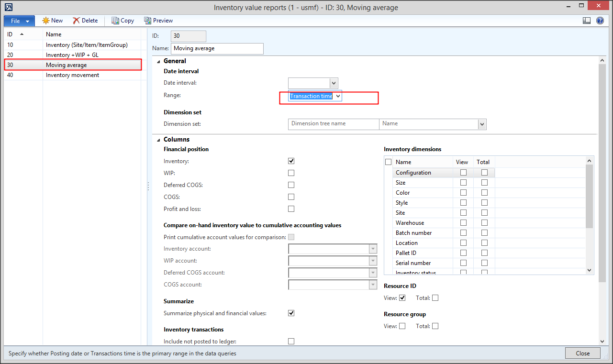This screenshot has height=364, width=613.
Task: Select the Inventory movement report row
Action: coord(72,75)
